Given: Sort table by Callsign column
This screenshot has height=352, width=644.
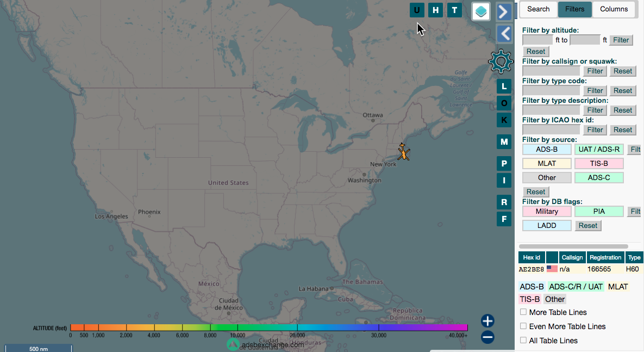Looking at the screenshot, I should point(572,257).
